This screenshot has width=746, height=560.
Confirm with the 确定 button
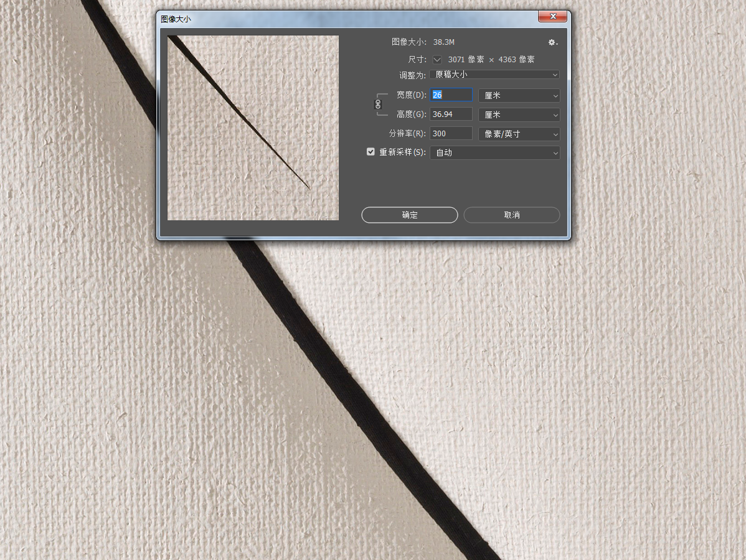click(x=410, y=215)
